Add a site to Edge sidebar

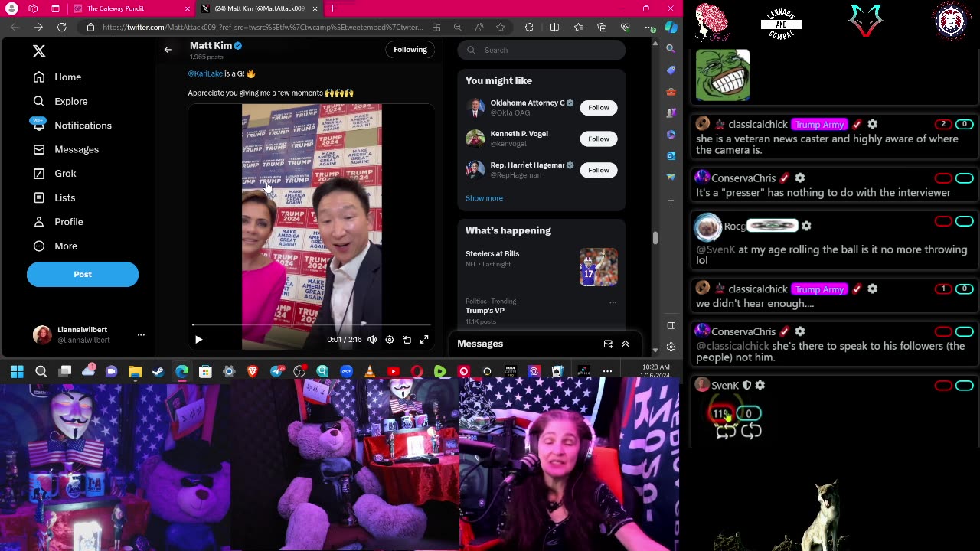point(671,201)
